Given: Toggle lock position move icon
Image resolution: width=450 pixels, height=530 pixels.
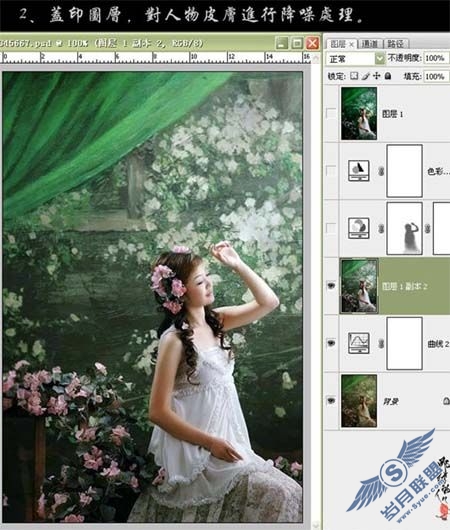Looking at the screenshot, I should click(x=376, y=76).
